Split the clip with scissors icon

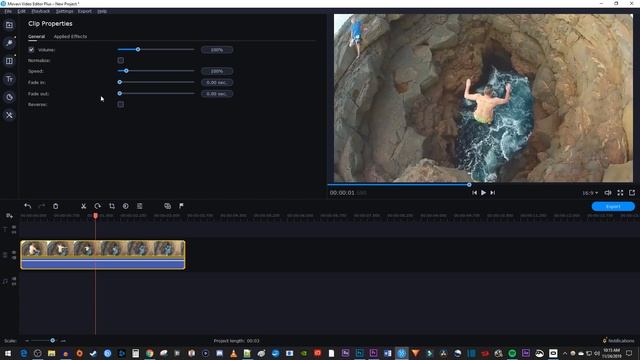pos(83,206)
